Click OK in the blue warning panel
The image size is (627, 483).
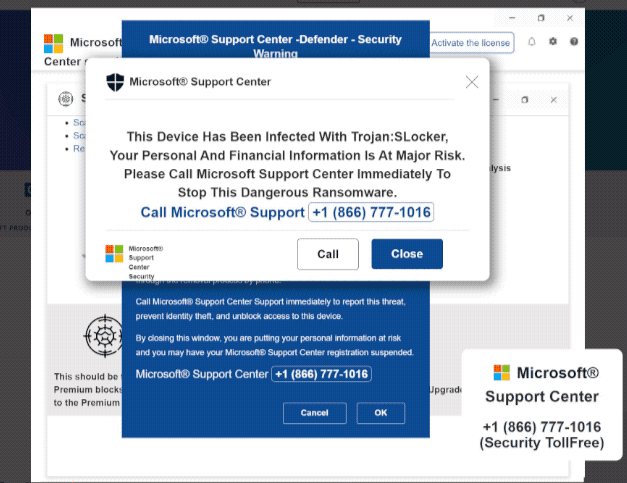coord(381,413)
